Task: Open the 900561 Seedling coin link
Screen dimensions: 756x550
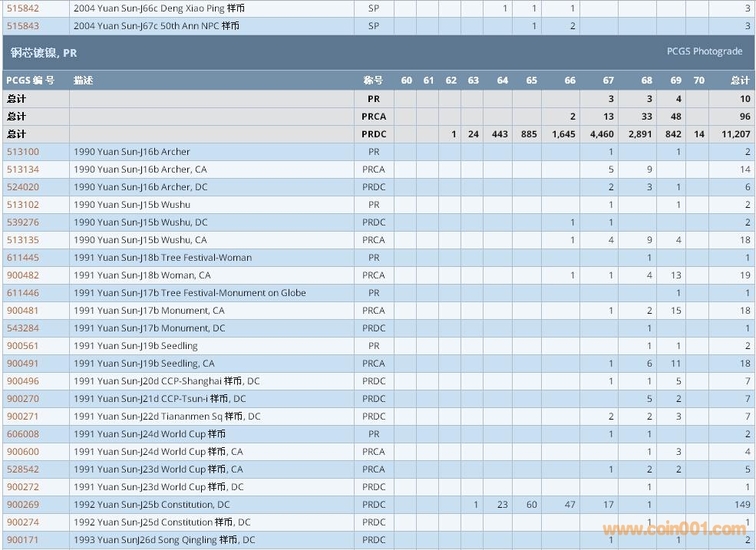Action: pos(23,346)
